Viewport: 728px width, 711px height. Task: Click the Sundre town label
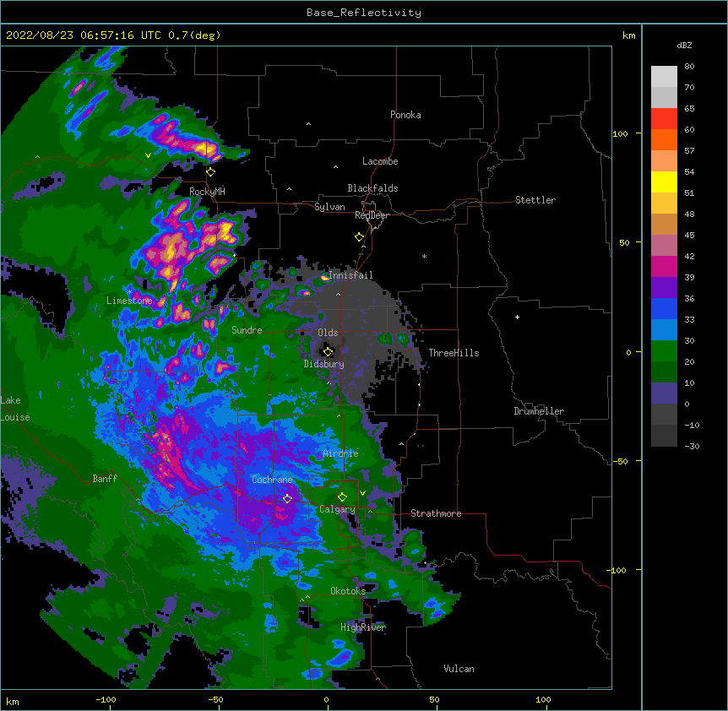click(x=247, y=330)
